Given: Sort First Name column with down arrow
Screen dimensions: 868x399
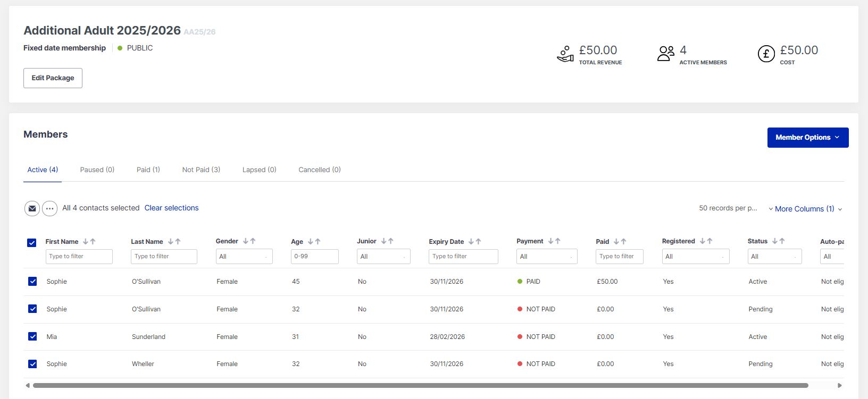Looking at the screenshot, I should (86, 242).
